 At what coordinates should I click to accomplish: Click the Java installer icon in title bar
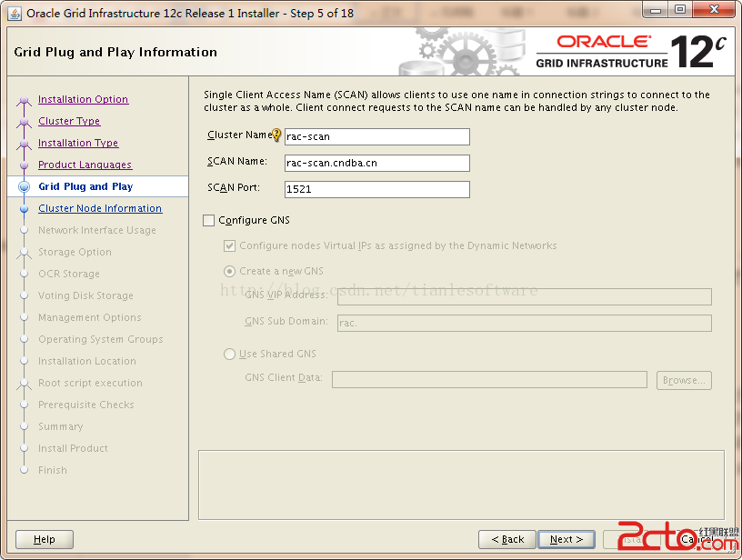[15, 14]
